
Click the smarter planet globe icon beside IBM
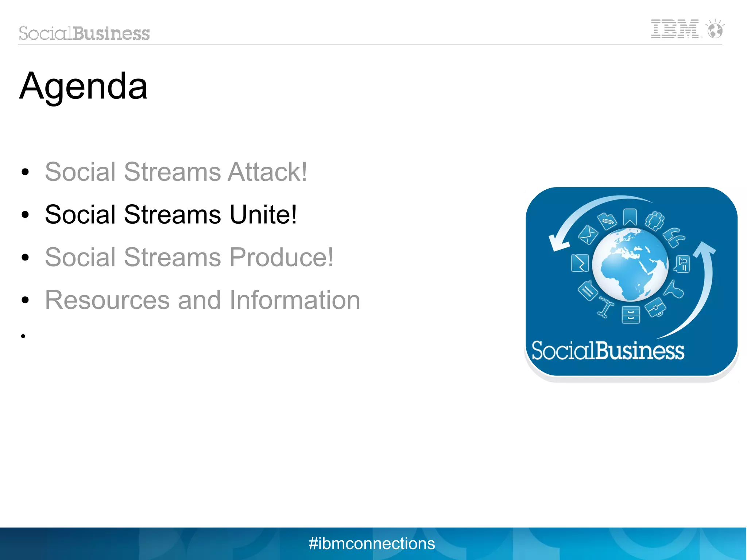[x=715, y=29]
